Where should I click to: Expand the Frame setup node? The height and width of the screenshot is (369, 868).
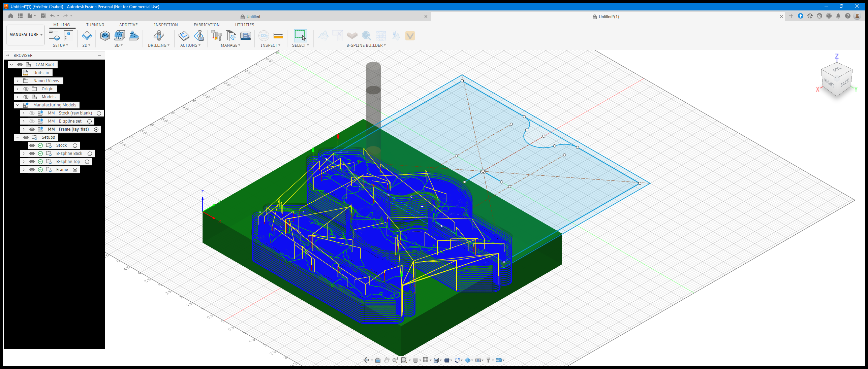coord(24,170)
